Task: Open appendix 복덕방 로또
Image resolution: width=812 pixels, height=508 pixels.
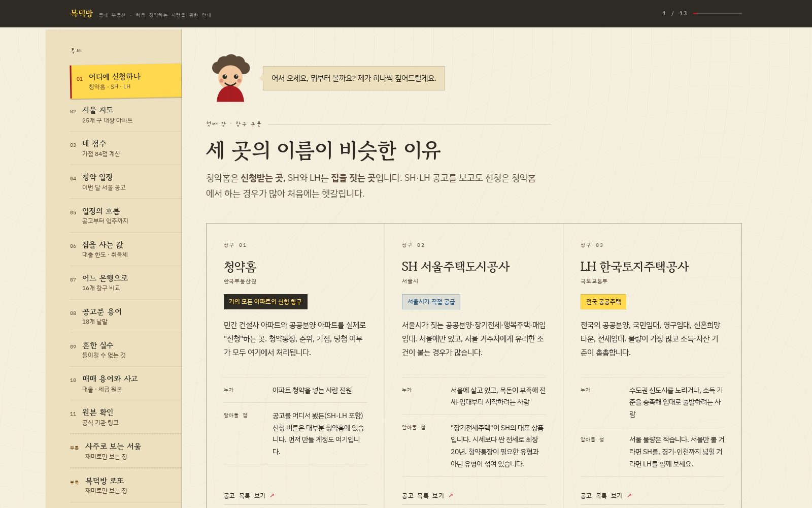Action: pos(125,485)
